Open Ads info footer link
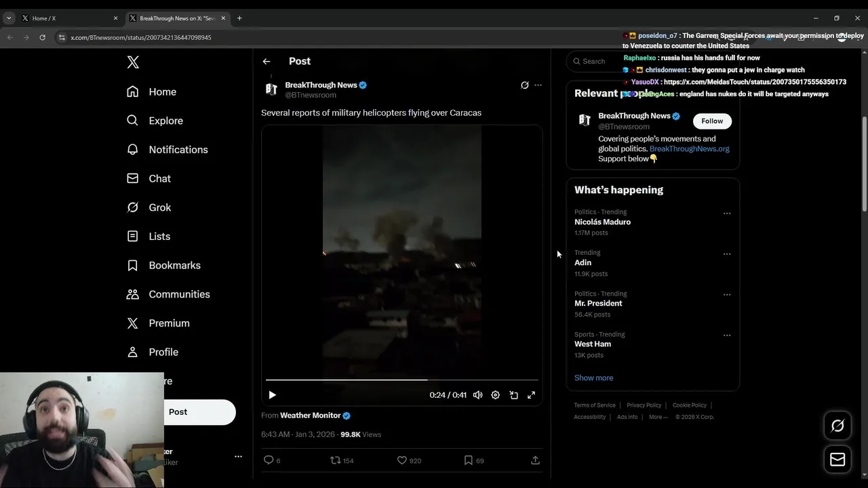868x488 pixels. pyautogui.click(x=627, y=417)
